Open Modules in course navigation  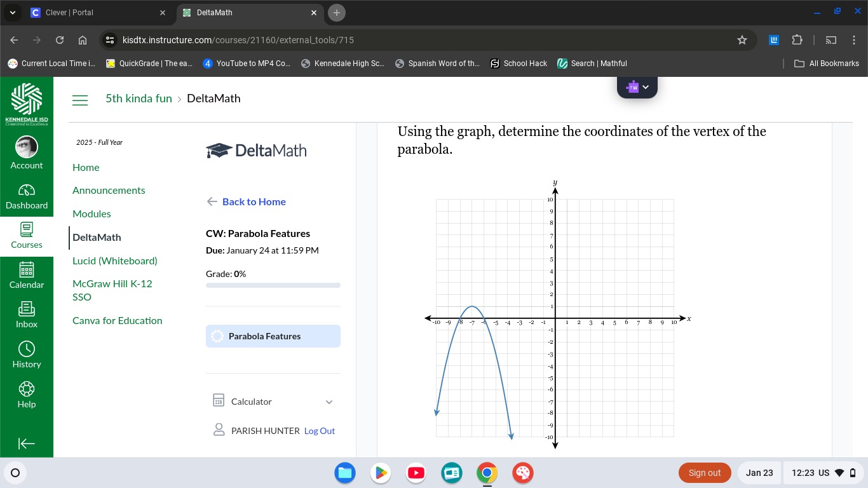tap(92, 213)
